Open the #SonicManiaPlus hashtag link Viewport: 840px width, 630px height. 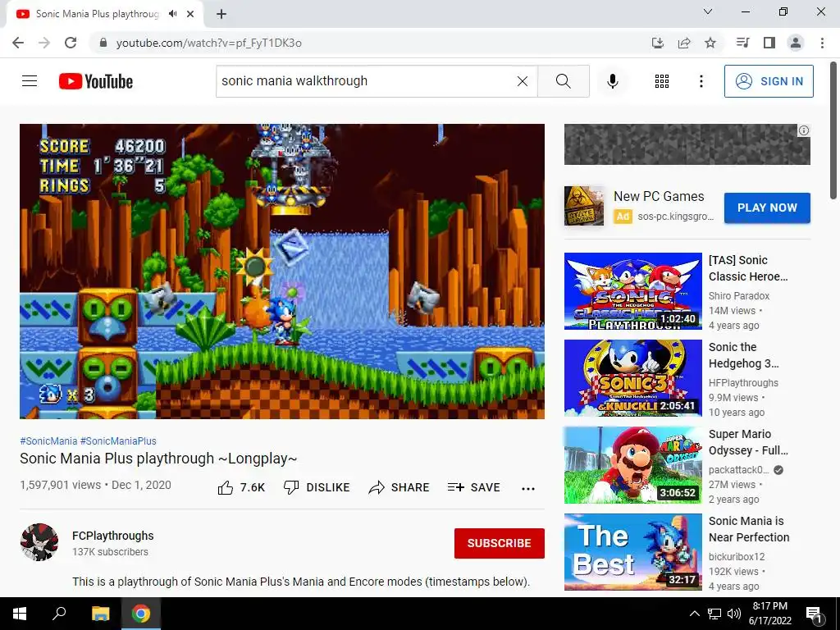tap(118, 441)
